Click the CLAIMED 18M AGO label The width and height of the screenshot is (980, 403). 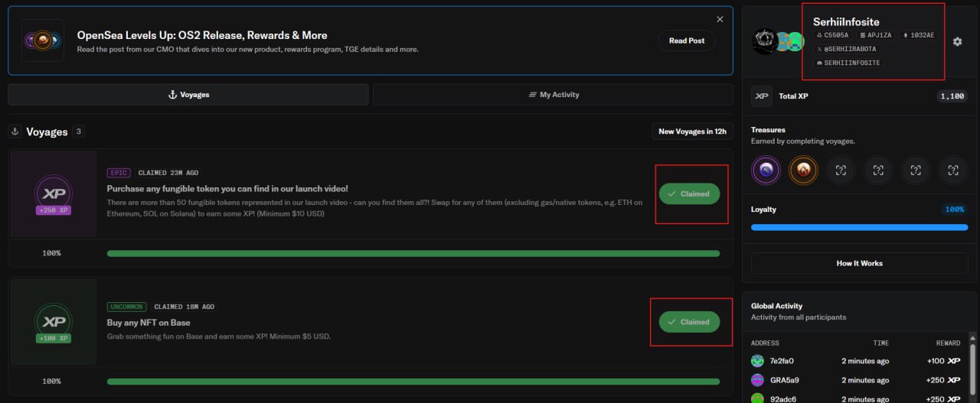(x=185, y=307)
